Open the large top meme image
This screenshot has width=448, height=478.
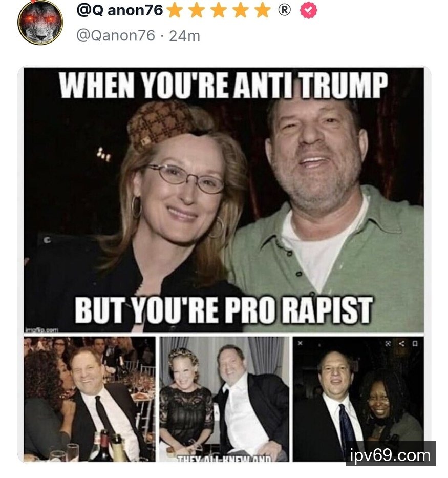(x=224, y=200)
